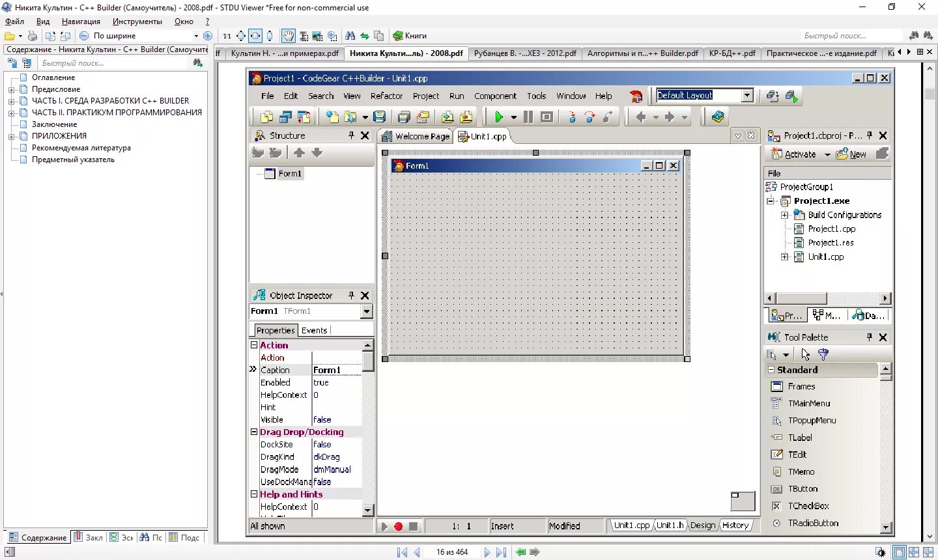938x560 pixels.
Task: Choose the text selection tool
Action: tap(303, 36)
